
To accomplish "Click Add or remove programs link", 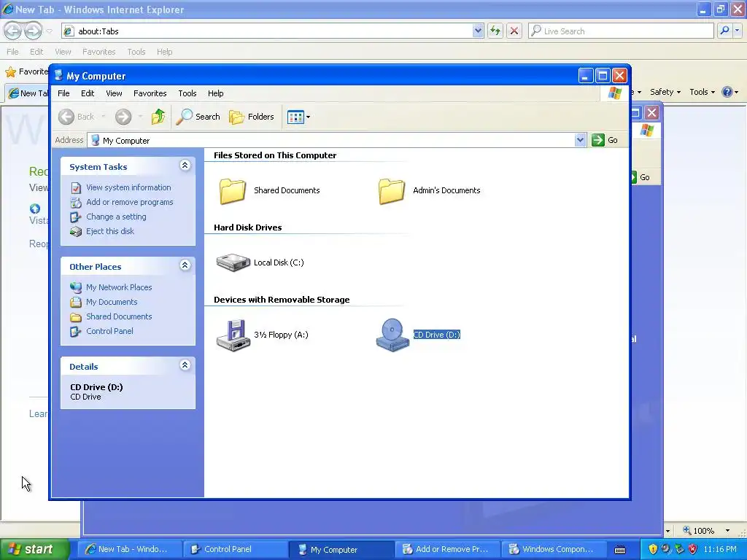I will (x=130, y=202).
